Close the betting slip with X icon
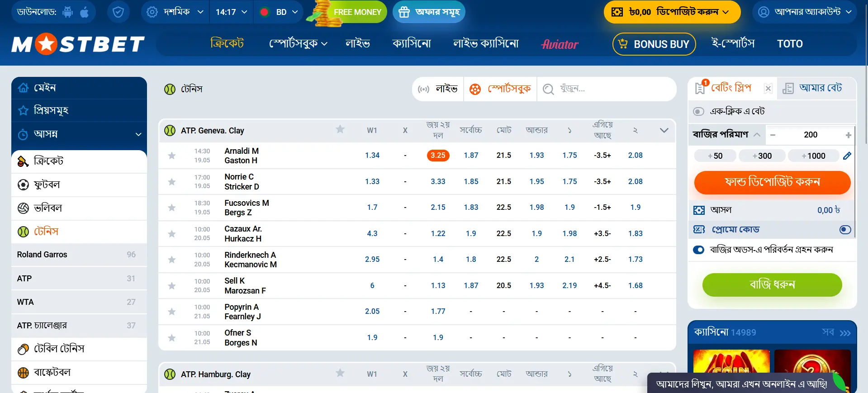 point(768,89)
